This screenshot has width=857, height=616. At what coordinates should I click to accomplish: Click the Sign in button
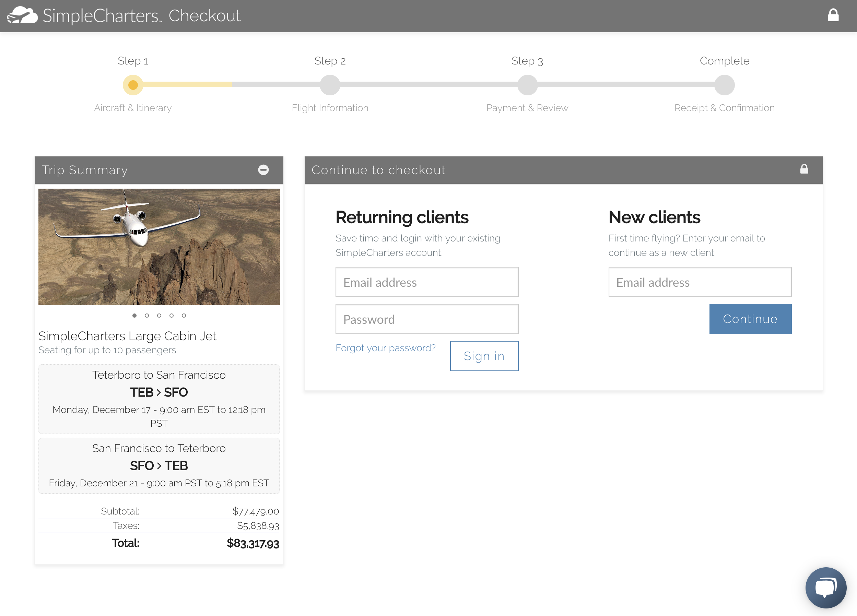click(x=484, y=356)
